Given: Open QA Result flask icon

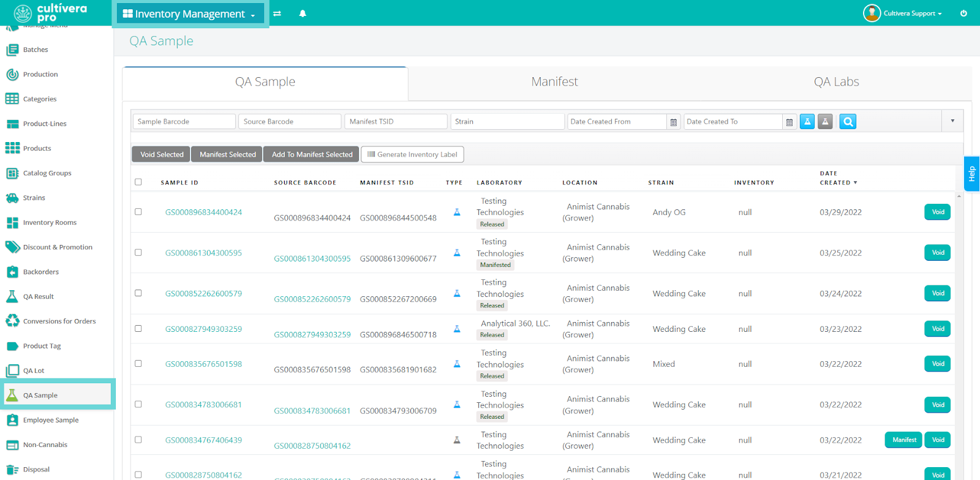Looking at the screenshot, I should click(x=12, y=296).
